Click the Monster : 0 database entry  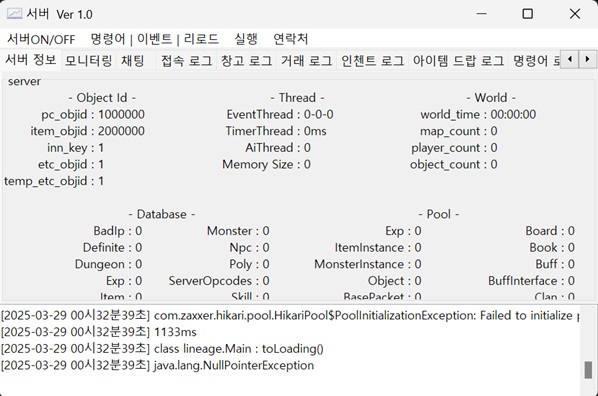tap(238, 231)
